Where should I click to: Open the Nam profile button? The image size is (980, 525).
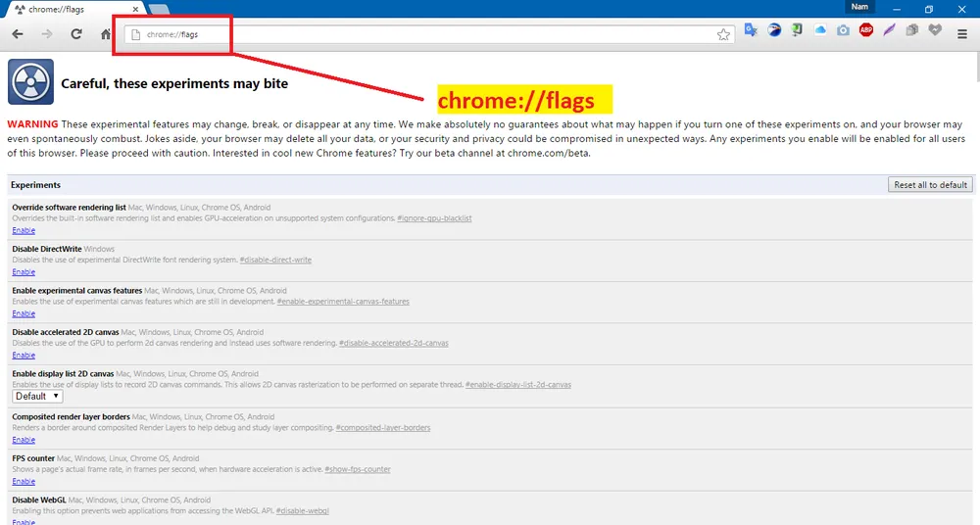(x=859, y=7)
